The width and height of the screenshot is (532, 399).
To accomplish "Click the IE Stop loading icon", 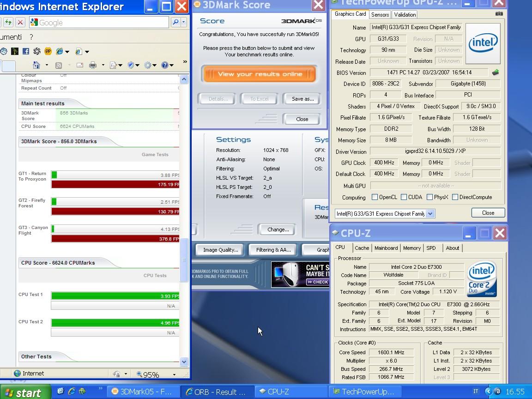I will pos(20,22).
